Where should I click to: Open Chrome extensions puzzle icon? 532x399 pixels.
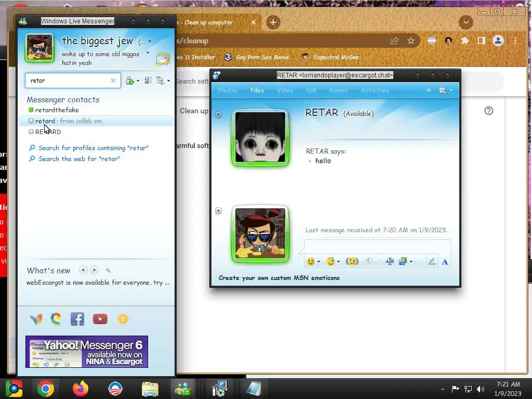(x=465, y=41)
